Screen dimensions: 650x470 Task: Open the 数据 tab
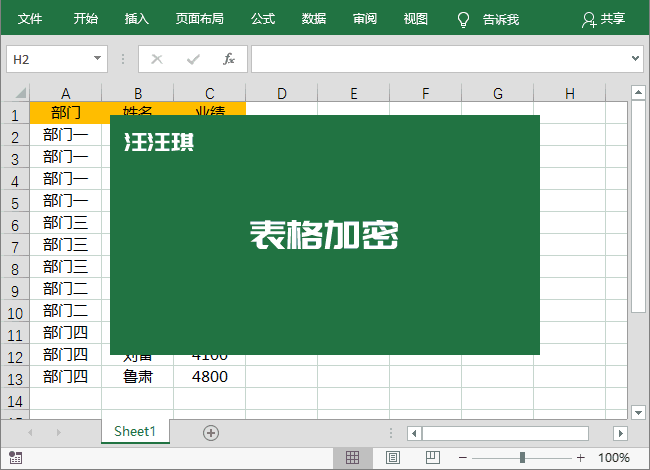[x=314, y=19]
